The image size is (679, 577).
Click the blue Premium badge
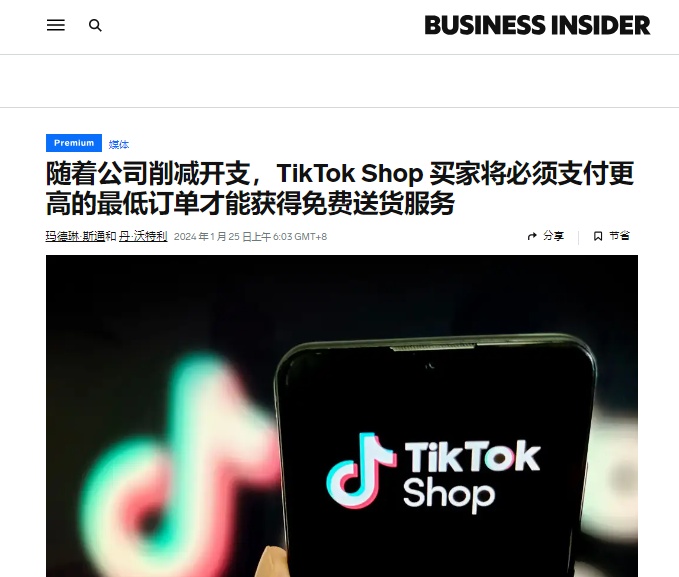(x=74, y=143)
